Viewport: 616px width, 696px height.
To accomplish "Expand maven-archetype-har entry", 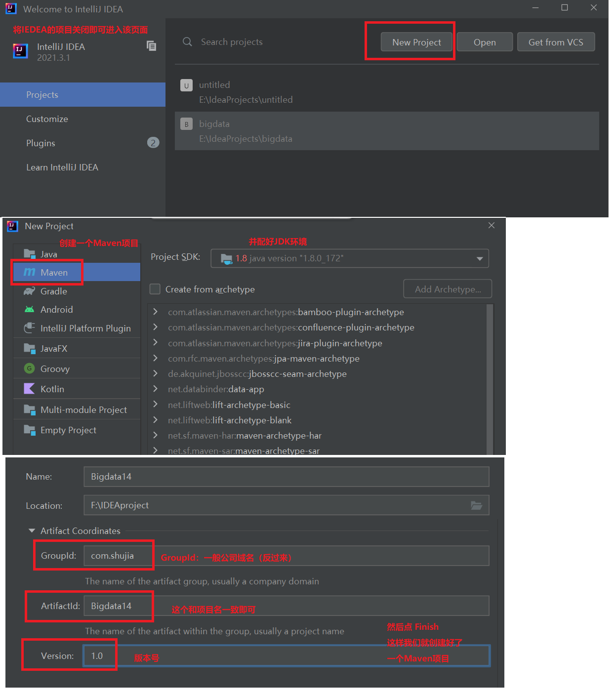I will [156, 435].
